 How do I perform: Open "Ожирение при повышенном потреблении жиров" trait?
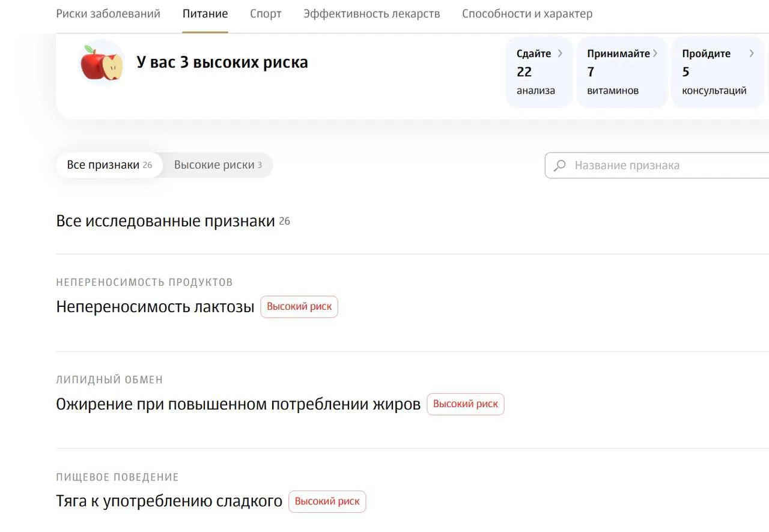238,404
